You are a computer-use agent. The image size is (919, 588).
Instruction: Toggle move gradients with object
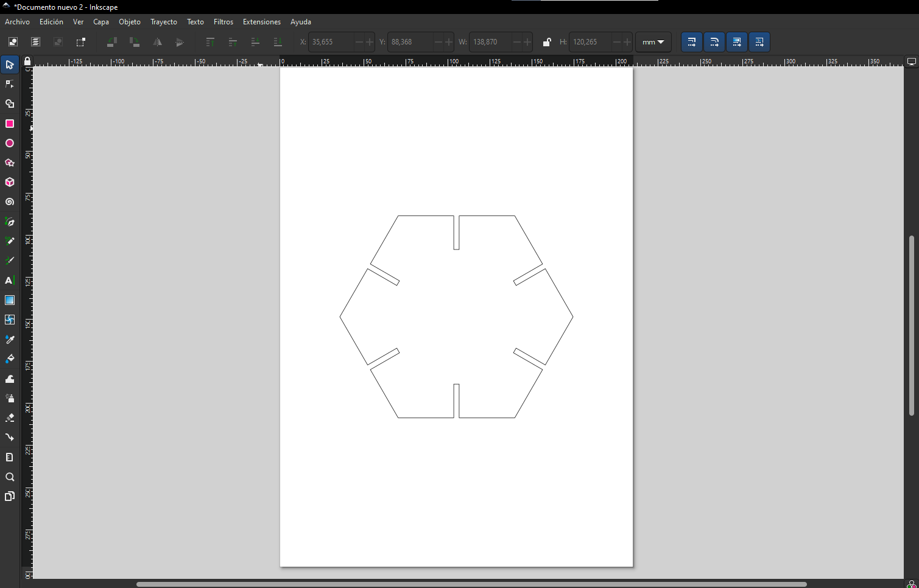737,42
